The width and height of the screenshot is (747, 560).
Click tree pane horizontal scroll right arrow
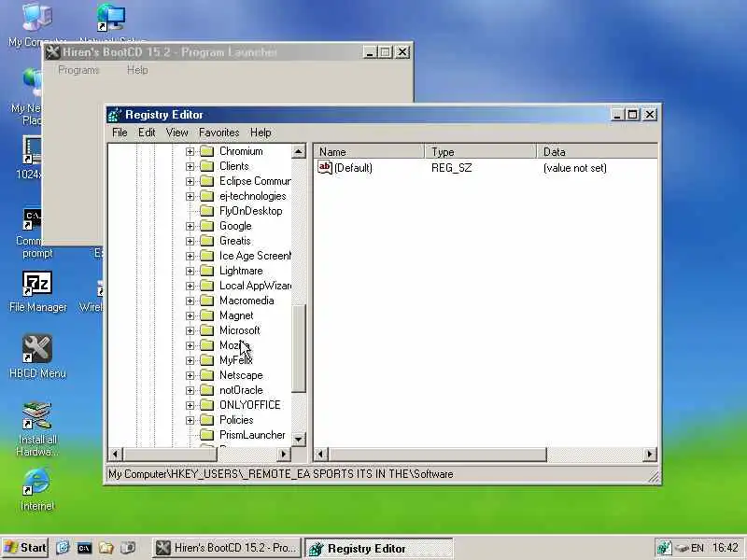click(284, 455)
